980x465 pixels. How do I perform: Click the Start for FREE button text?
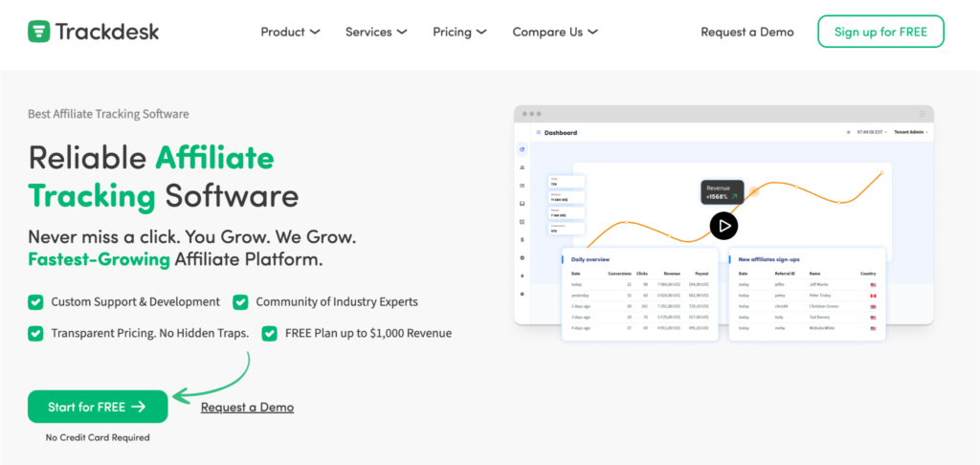(87, 407)
